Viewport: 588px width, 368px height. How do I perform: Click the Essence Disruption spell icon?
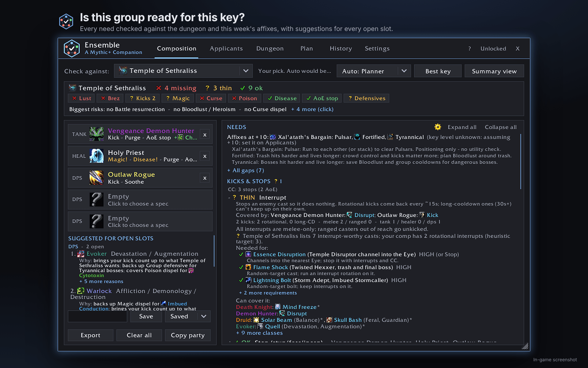[x=248, y=254]
